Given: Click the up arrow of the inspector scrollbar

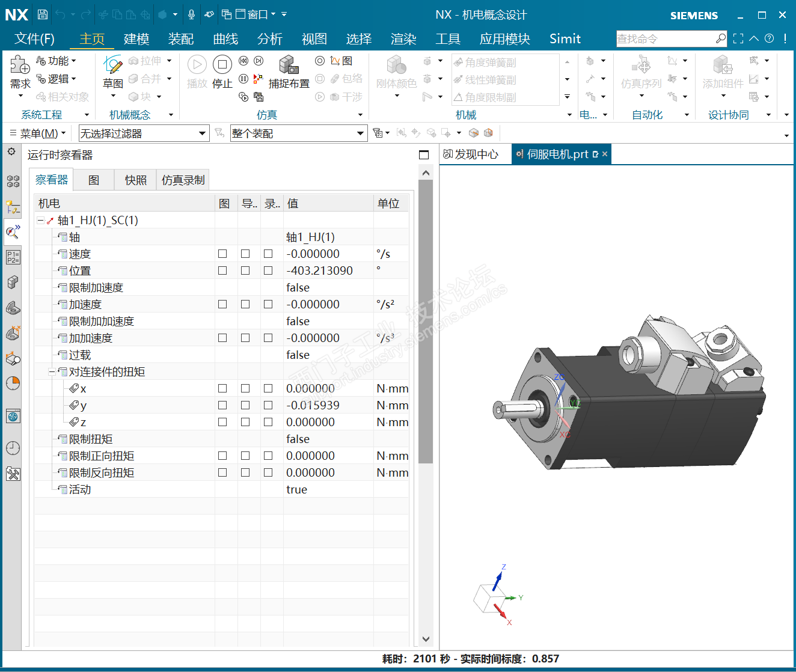Looking at the screenshot, I should coord(426,173).
